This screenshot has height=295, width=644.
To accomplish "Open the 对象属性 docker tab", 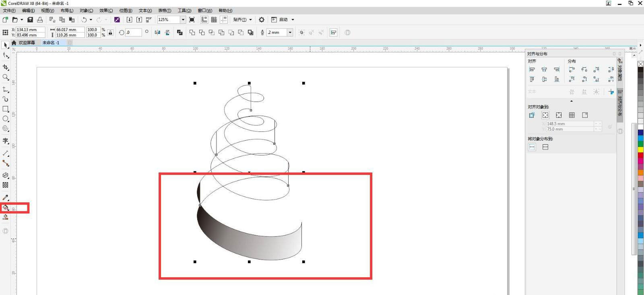I will (x=620, y=71).
